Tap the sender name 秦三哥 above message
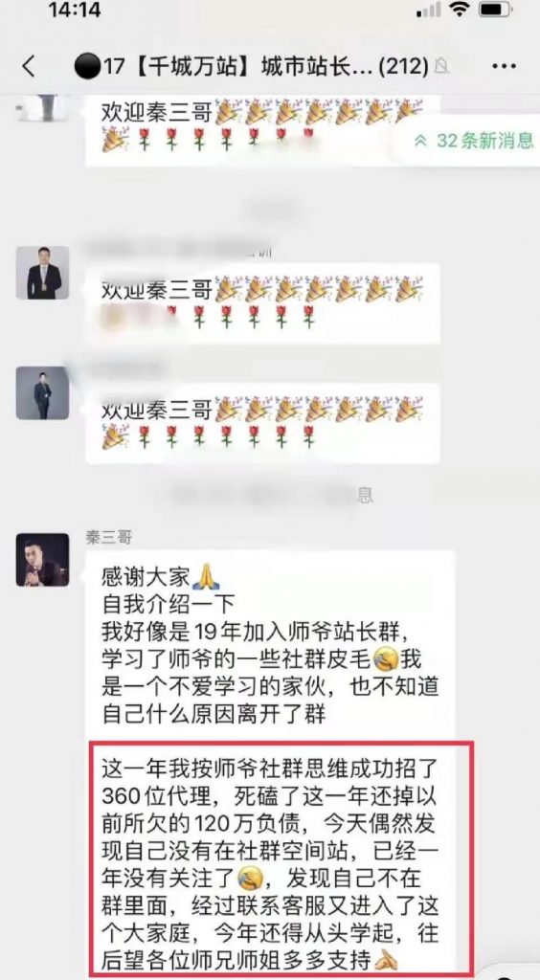The image size is (540, 980). click(x=108, y=538)
